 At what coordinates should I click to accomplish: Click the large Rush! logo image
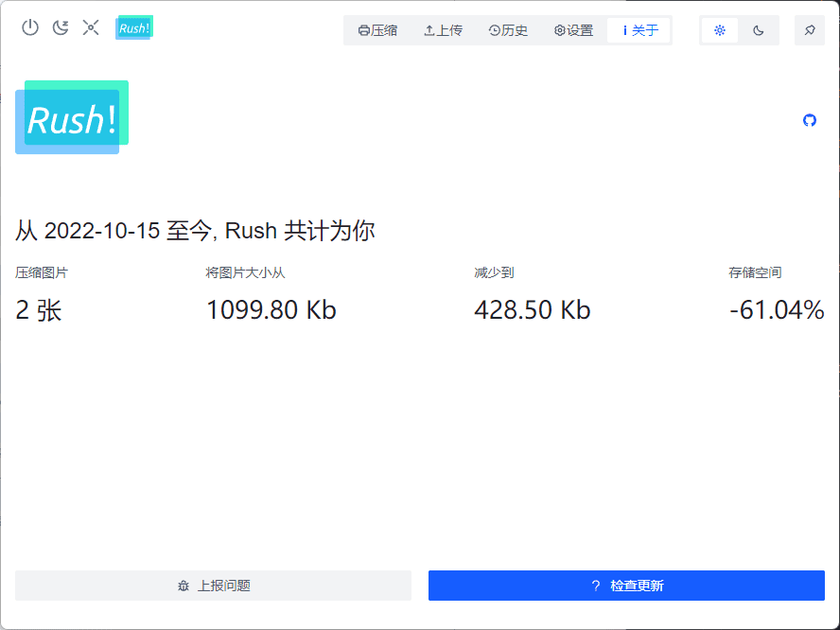click(72, 117)
